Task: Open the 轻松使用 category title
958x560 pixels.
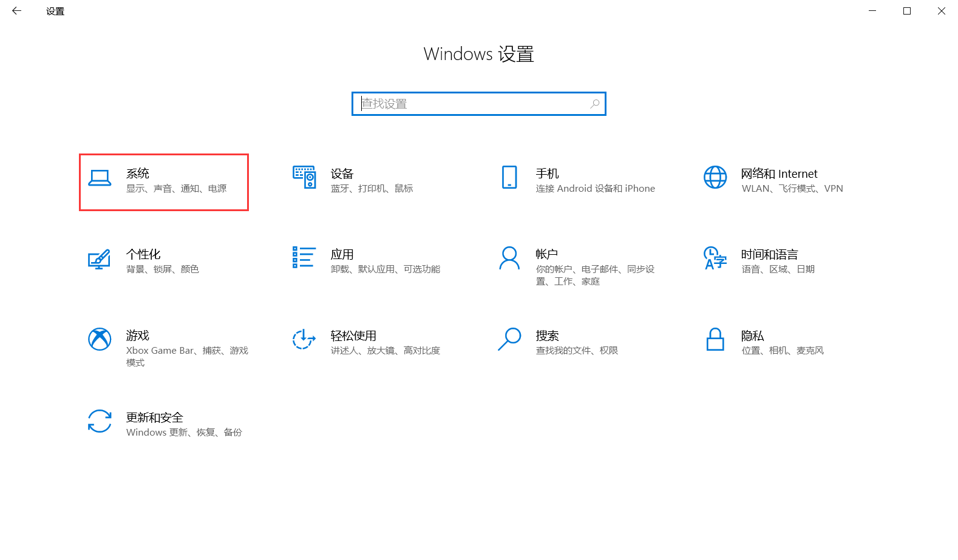Action: click(x=353, y=336)
